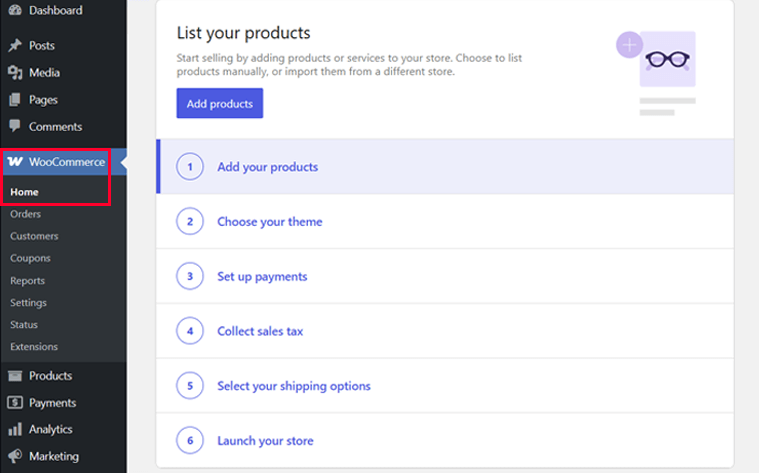Open the Reports submenu

tap(28, 281)
